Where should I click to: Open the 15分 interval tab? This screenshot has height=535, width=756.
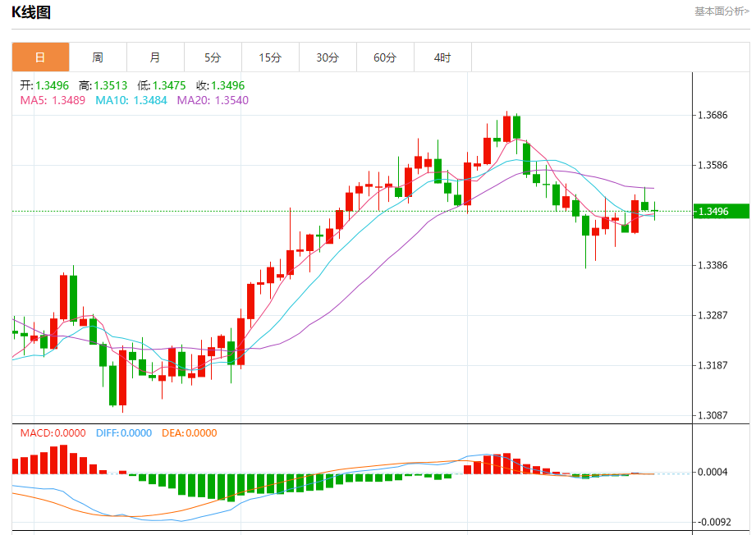tap(270, 57)
